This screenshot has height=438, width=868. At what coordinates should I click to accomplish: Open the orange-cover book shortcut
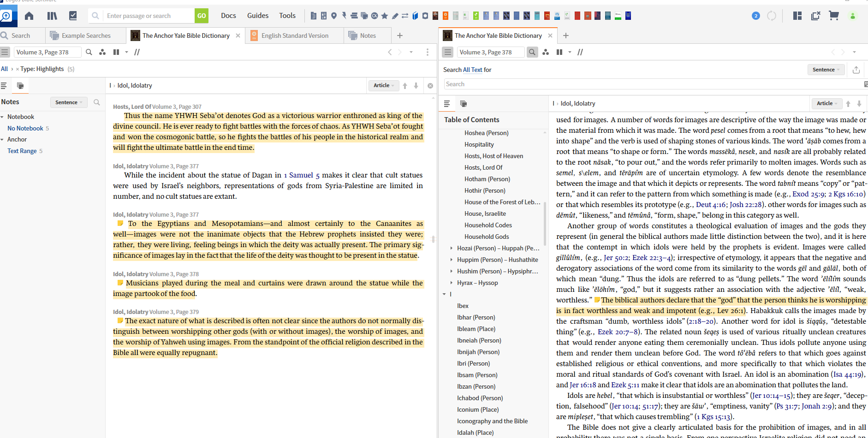pyautogui.click(x=446, y=16)
